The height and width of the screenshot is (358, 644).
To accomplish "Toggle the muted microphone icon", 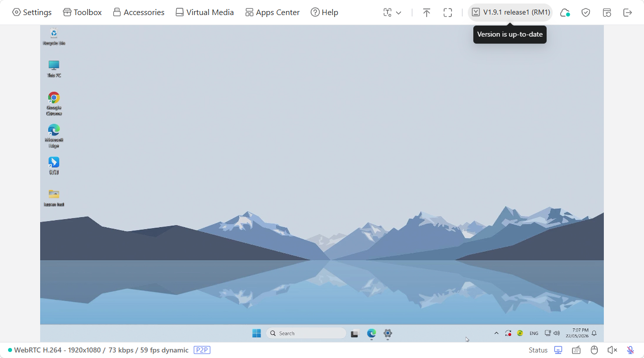I will tap(630, 350).
